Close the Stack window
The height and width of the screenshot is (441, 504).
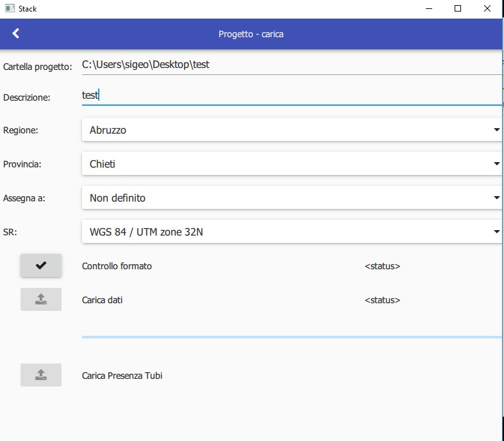click(487, 9)
